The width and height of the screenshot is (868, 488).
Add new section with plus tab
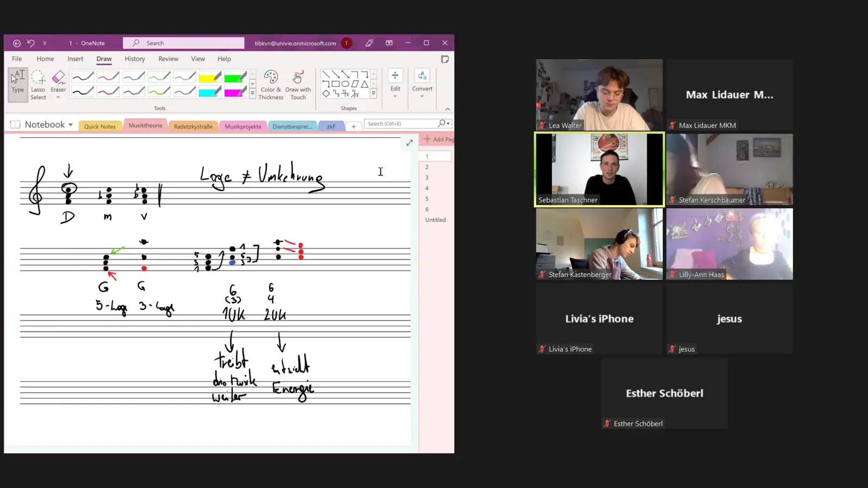pos(354,126)
